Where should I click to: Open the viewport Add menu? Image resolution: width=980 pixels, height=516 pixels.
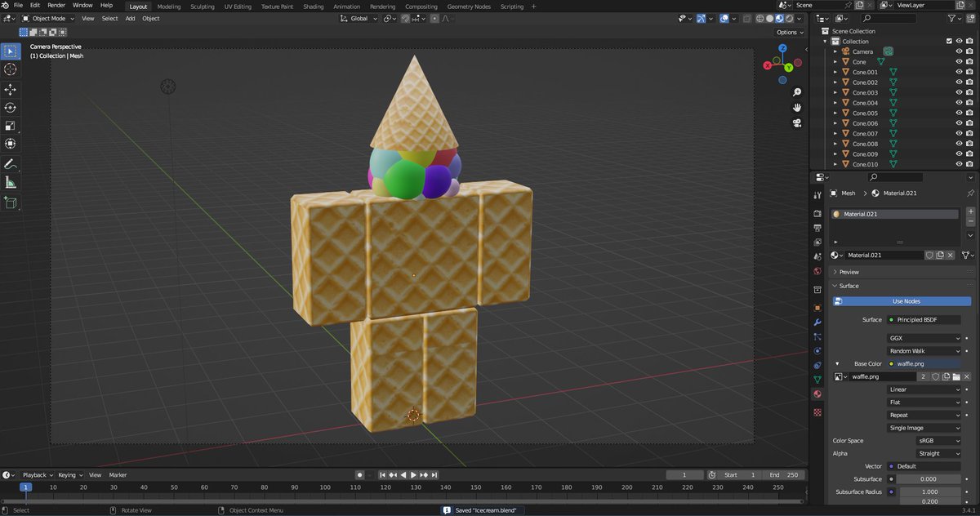click(x=130, y=18)
